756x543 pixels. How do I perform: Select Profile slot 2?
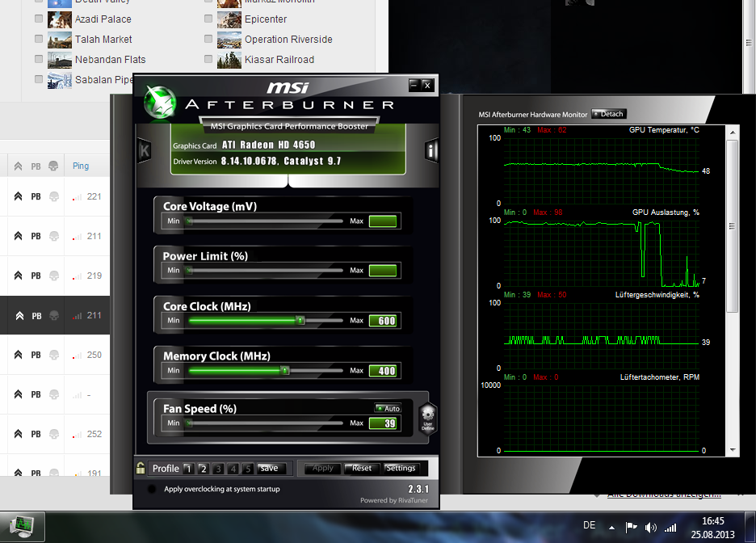(204, 468)
